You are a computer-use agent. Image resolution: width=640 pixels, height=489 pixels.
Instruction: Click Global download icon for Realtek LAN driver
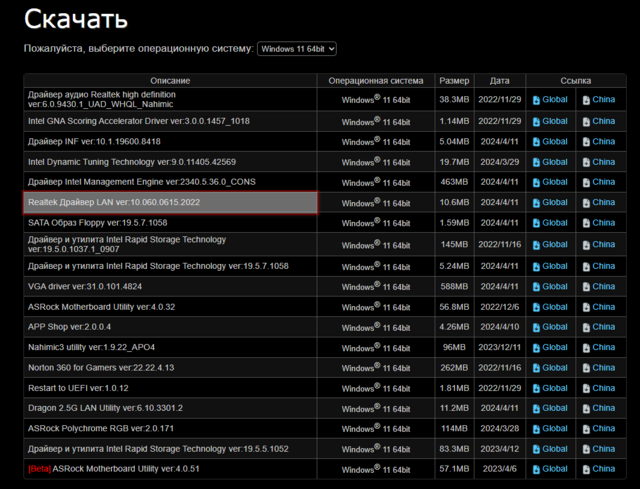537,203
